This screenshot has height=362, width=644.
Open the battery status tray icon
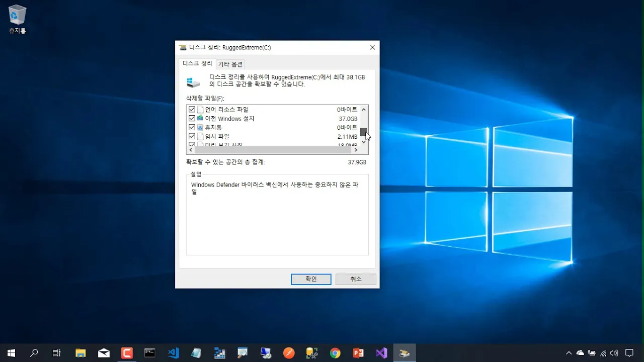(x=592, y=353)
